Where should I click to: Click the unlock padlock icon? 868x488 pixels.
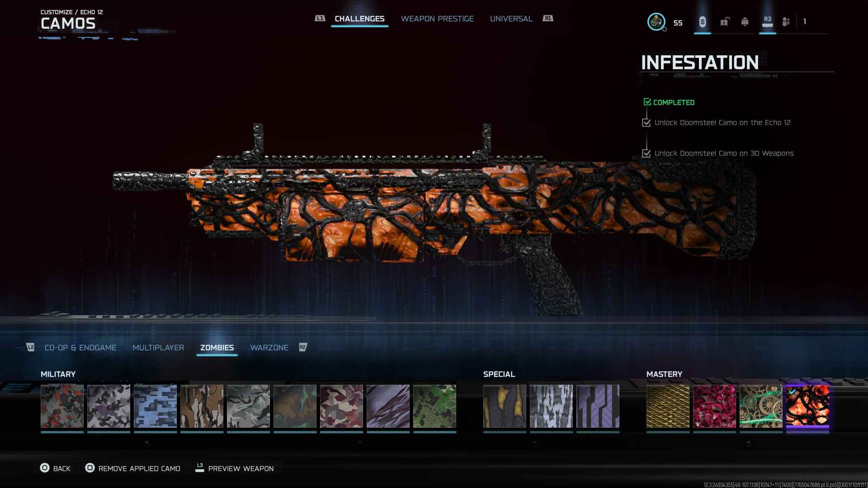725,22
